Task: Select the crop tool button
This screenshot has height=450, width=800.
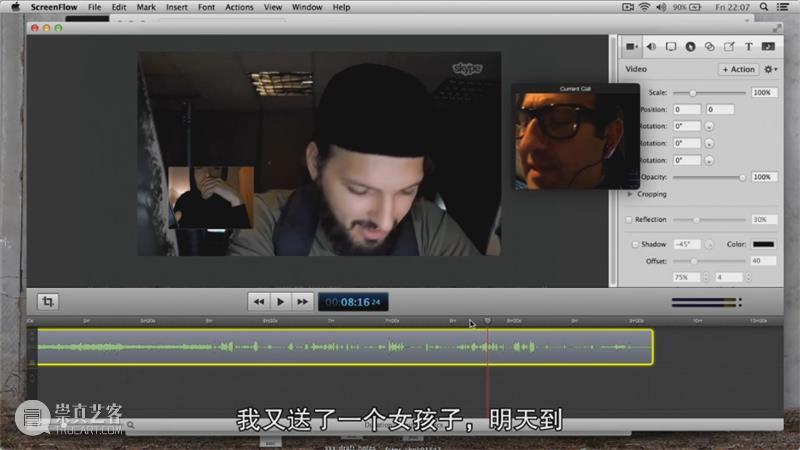Action: point(48,302)
